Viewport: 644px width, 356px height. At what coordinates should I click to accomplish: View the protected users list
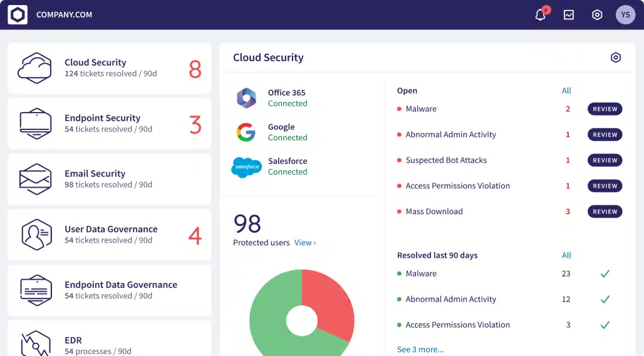[305, 243]
